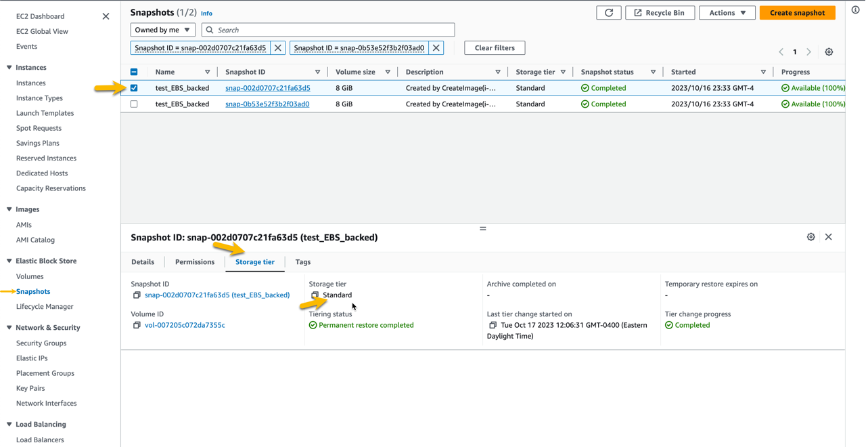Open the Recycle Bin
Image resolution: width=868 pixels, height=447 pixels.
point(660,12)
